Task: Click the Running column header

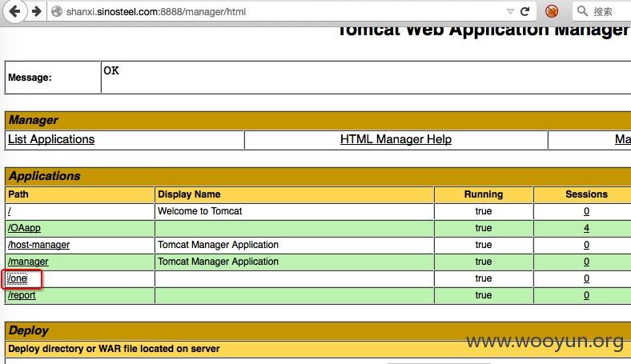Action: click(x=484, y=194)
